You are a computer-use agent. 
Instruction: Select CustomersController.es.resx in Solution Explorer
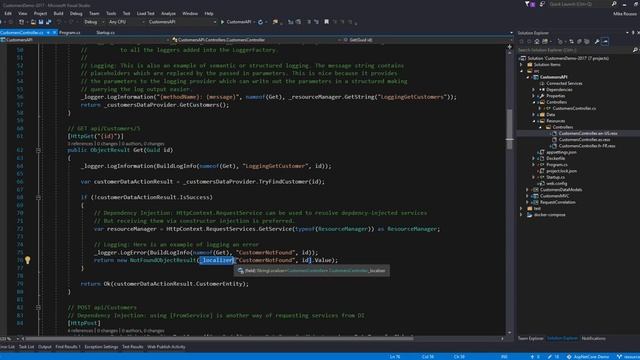[x=584, y=140]
